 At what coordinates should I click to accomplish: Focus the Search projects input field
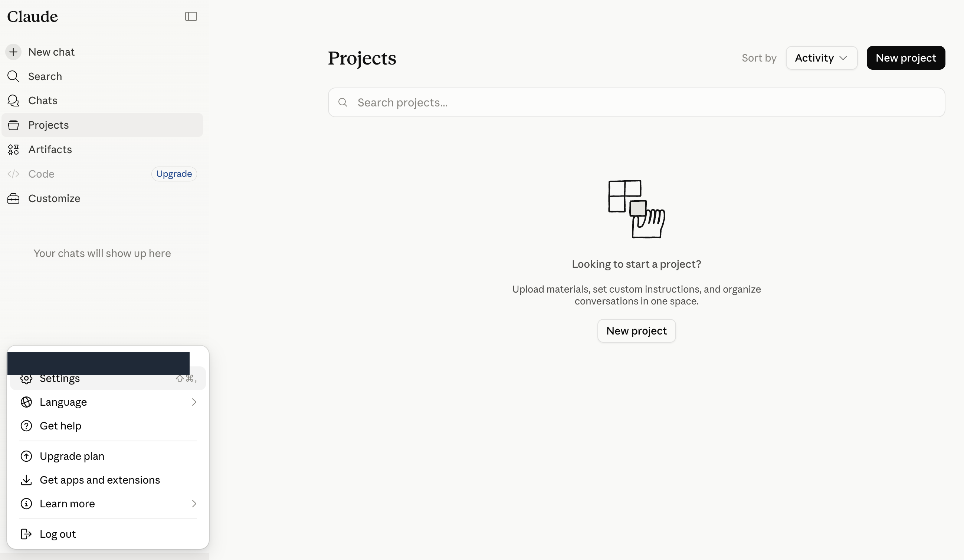click(637, 102)
